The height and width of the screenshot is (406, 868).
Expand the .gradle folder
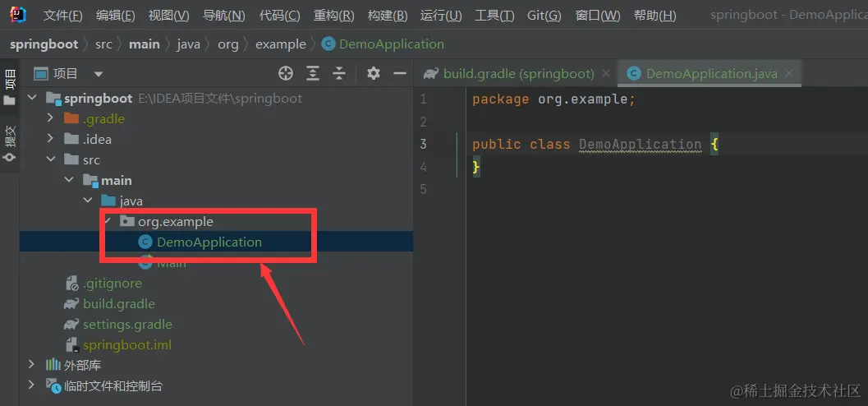[50, 118]
